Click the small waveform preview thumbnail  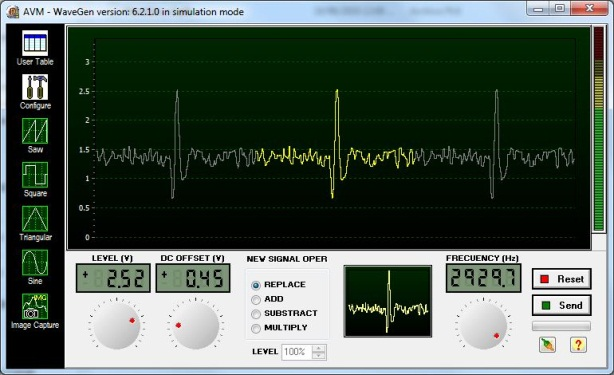point(388,301)
